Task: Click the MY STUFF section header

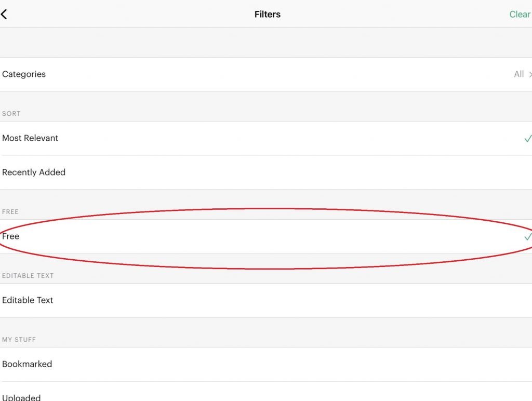Action: 19,339
